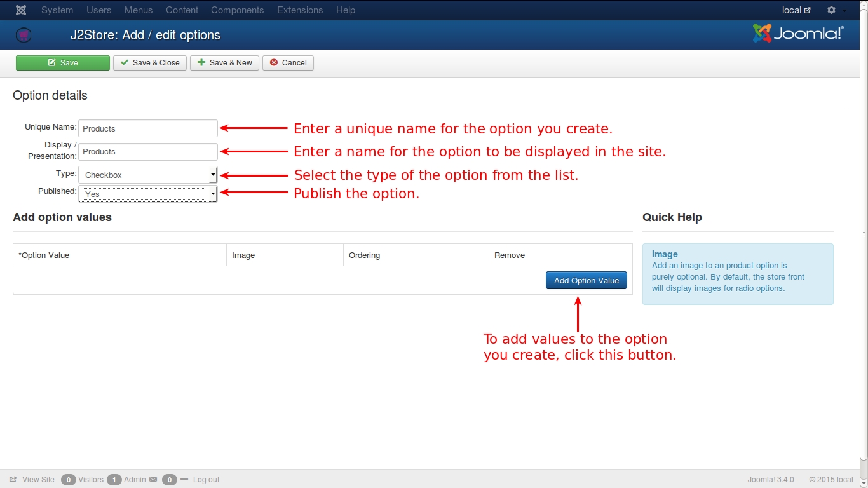Click the Joomla! brand logo at right
The image size is (868, 488).
pyautogui.click(x=798, y=34)
